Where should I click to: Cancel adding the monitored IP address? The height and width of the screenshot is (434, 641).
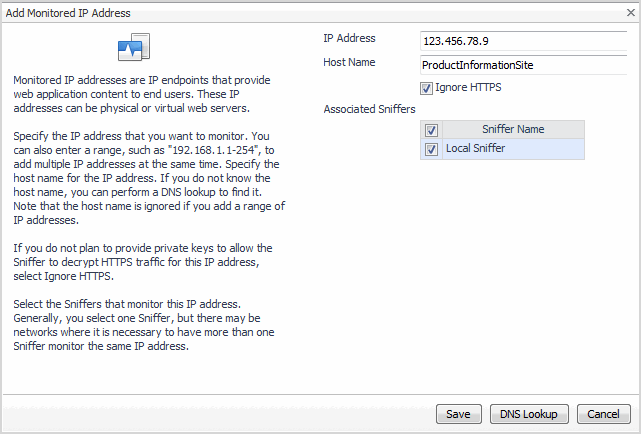coord(603,414)
